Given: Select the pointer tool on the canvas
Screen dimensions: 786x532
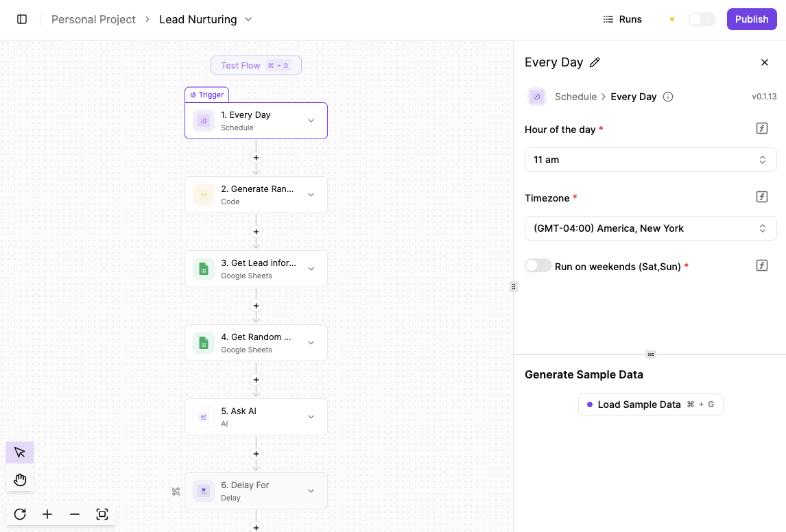Looking at the screenshot, I should [19, 452].
